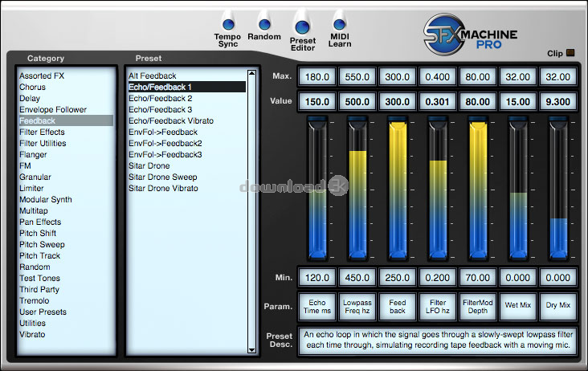Select the Assorted FX category
588x371 pixels.
[x=42, y=75]
